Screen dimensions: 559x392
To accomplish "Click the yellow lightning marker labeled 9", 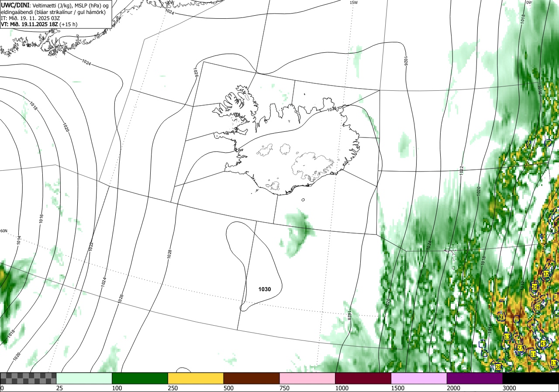I will pos(501,317).
